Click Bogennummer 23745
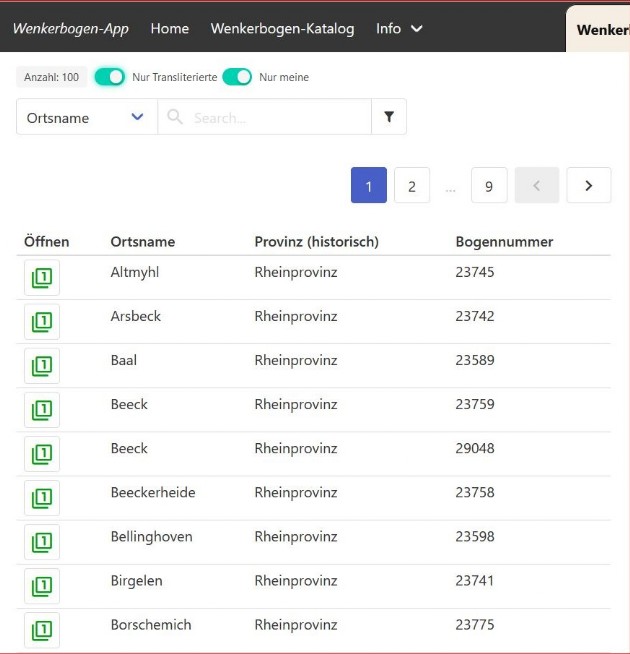This screenshot has height=654, width=630. click(475, 272)
